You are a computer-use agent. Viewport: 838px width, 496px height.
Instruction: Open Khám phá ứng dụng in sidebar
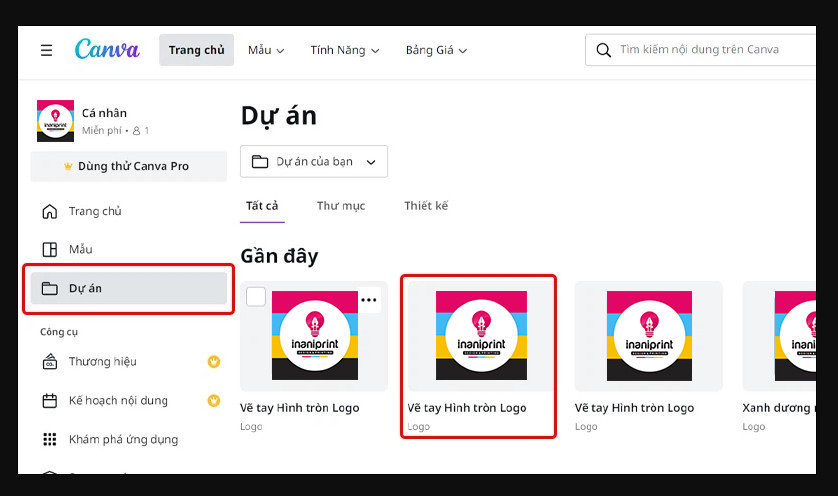(x=129, y=439)
